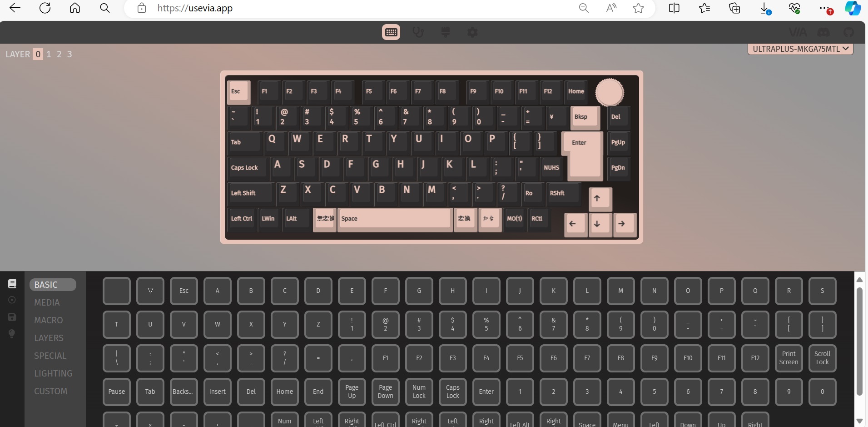Viewport: 868px width, 427px height.
Task: Open browser Collections
Action: tap(734, 8)
